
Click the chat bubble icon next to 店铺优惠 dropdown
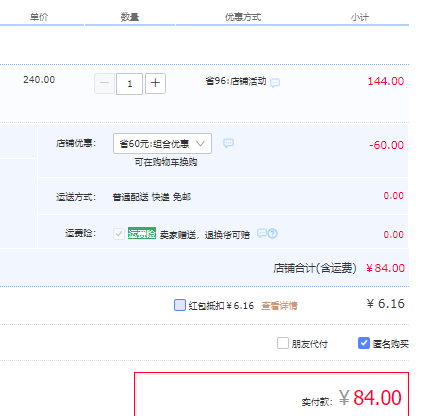[x=228, y=143]
